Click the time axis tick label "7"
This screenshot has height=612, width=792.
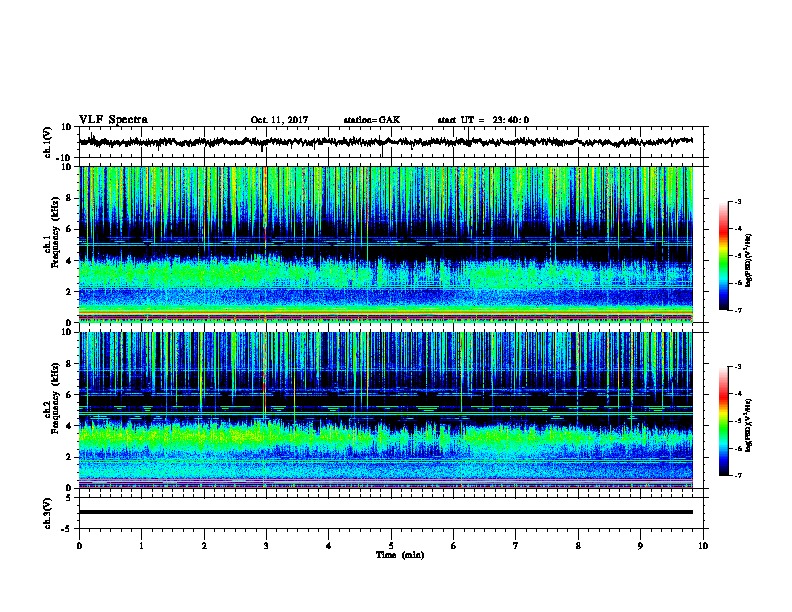click(516, 546)
